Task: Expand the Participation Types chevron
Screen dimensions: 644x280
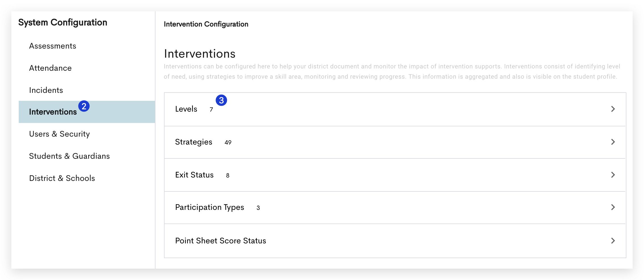Action: (x=613, y=207)
